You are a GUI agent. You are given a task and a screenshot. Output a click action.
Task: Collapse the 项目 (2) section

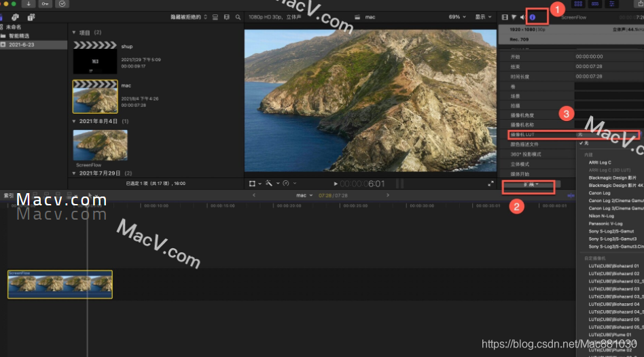click(74, 33)
